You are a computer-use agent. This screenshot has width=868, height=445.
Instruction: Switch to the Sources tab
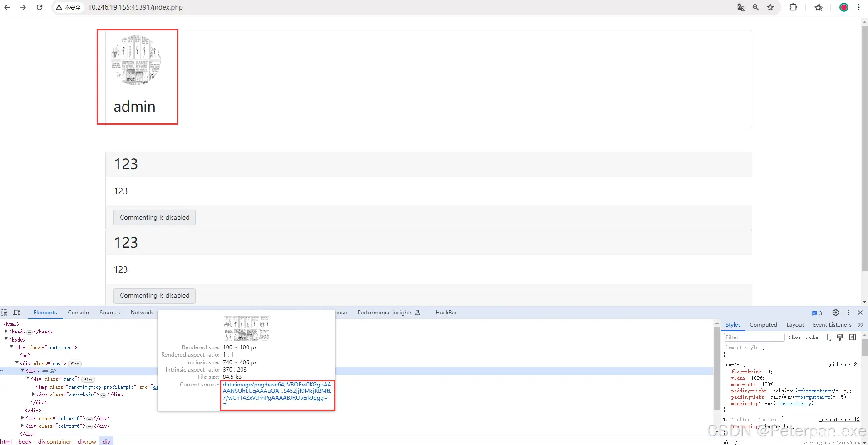coord(110,313)
